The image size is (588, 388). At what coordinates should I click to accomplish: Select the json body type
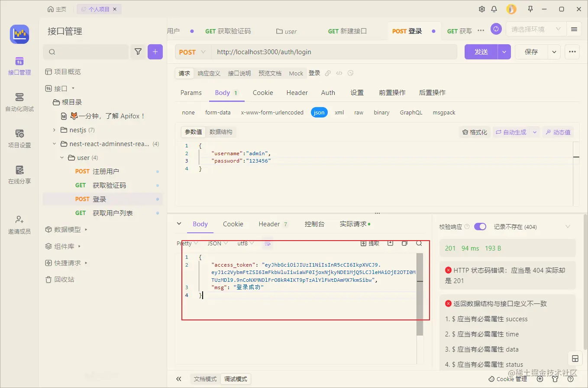click(x=319, y=112)
